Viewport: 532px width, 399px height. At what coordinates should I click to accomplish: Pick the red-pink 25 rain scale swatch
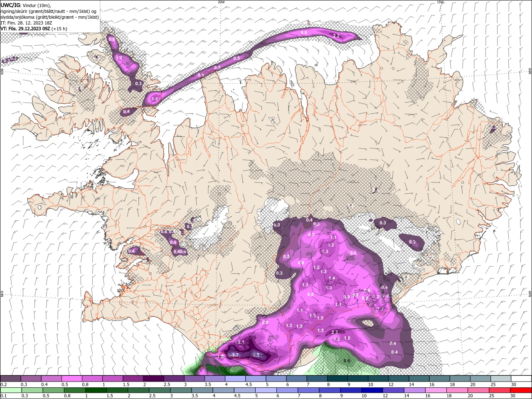[500, 390]
